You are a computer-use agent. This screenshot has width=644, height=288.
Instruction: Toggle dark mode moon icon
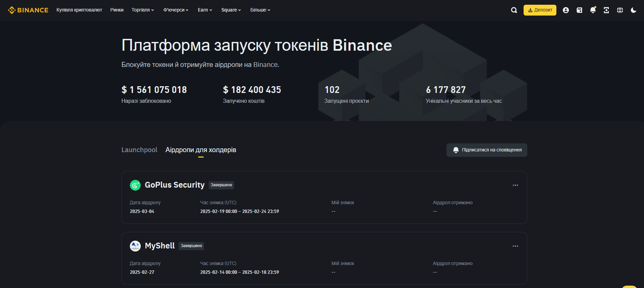pyautogui.click(x=634, y=10)
